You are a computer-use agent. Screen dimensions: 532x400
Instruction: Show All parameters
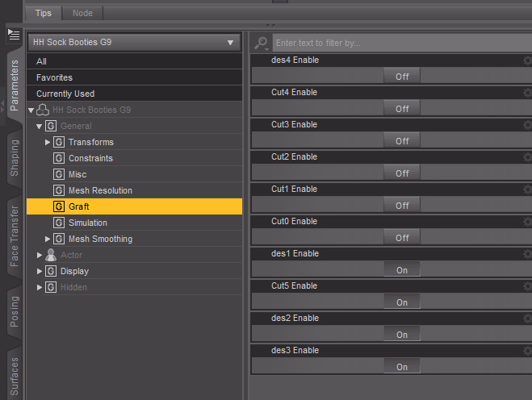[x=134, y=61]
